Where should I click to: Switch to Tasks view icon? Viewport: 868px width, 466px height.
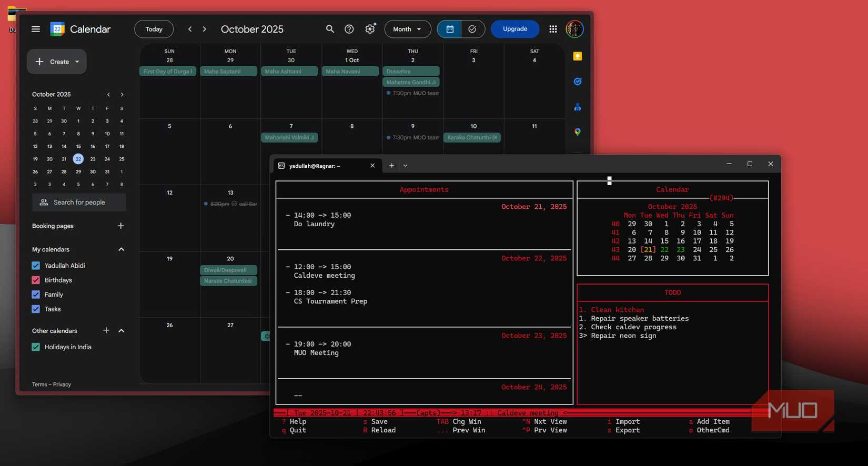pyautogui.click(x=472, y=29)
